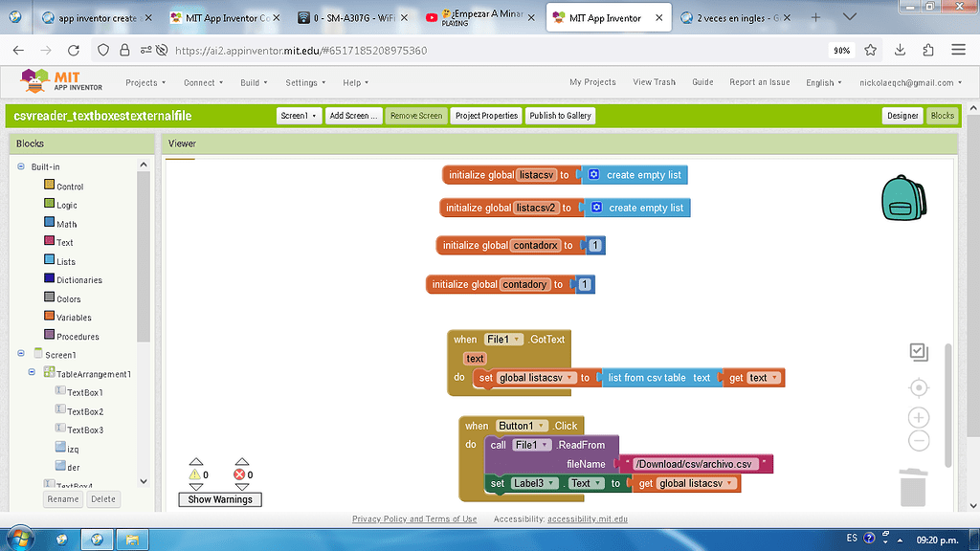Open the English language dropdown
The image size is (980, 551).
[822, 82]
